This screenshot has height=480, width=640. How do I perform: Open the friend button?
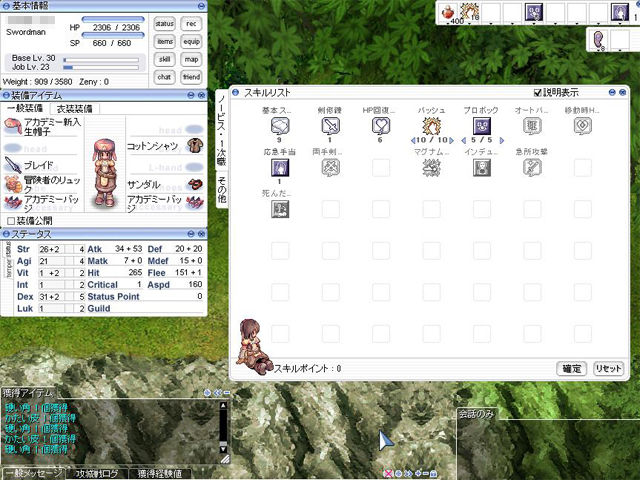click(x=191, y=77)
